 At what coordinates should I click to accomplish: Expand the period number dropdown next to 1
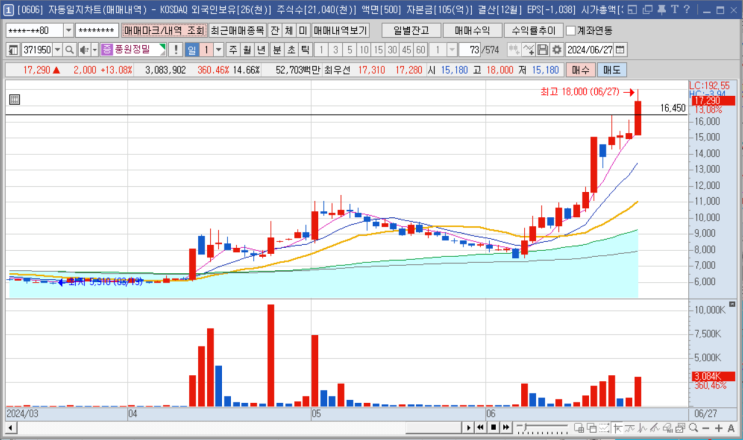[218, 50]
